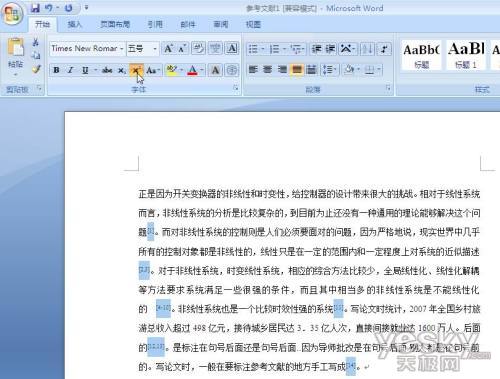Viewport: 500px width, 379px height.
Task: Turn off highlighted Superscript button
Action: (x=136, y=70)
